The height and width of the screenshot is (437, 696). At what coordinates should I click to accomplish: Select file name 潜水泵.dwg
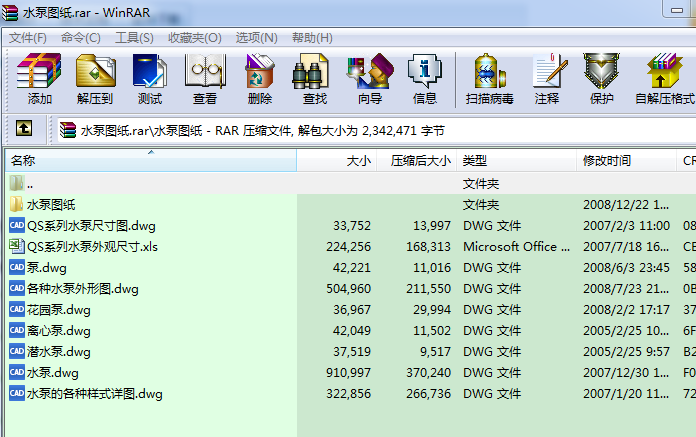point(59,352)
